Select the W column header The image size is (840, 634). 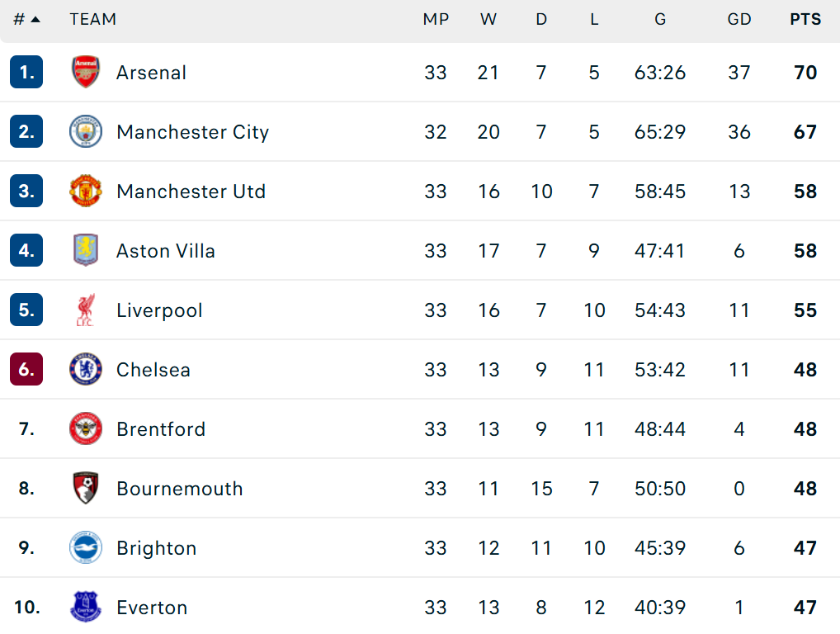click(x=488, y=19)
